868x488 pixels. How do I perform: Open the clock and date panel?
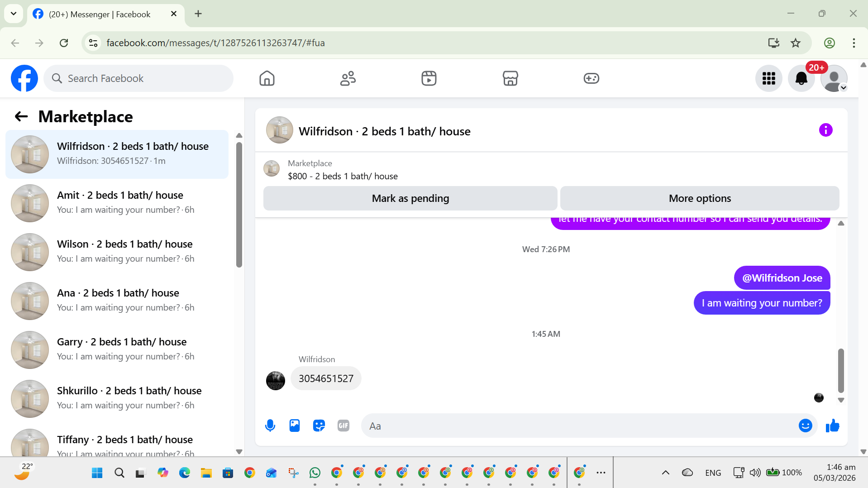[835, 473]
